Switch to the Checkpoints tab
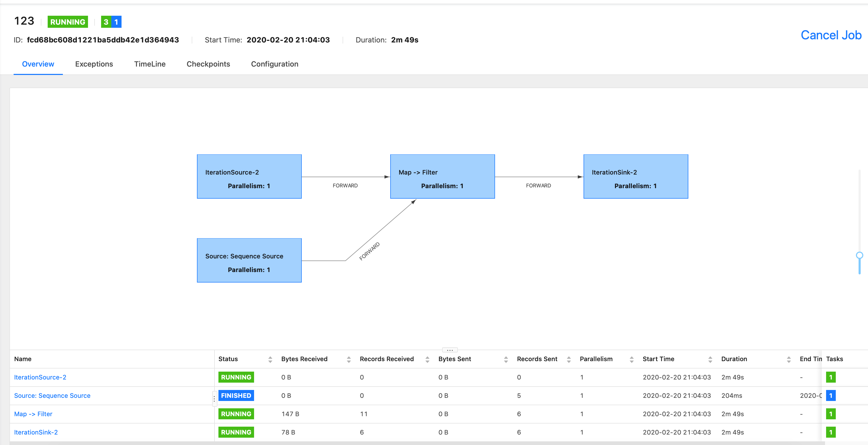The width and height of the screenshot is (868, 445). click(208, 64)
